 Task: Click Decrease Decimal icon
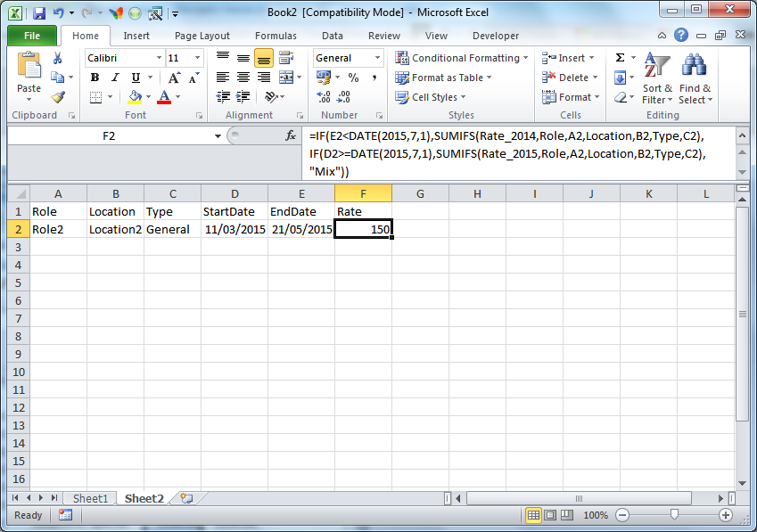point(343,97)
